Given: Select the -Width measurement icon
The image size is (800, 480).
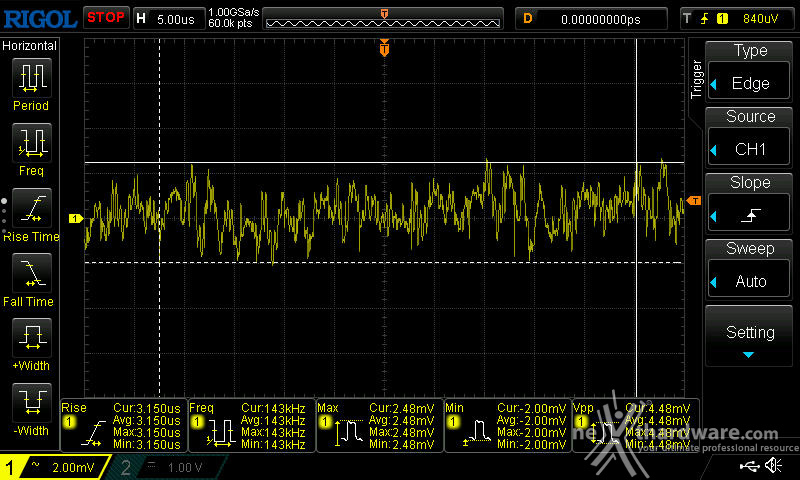Looking at the screenshot, I should [x=32, y=402].
